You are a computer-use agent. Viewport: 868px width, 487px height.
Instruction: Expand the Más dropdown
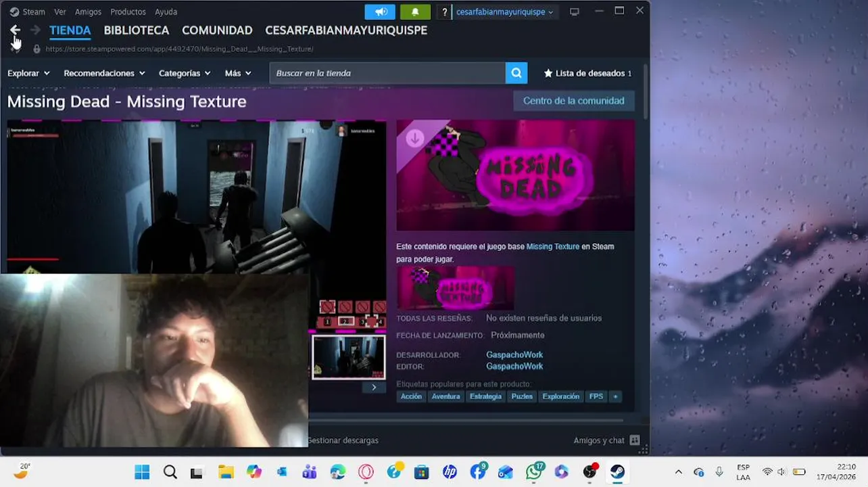238,73
